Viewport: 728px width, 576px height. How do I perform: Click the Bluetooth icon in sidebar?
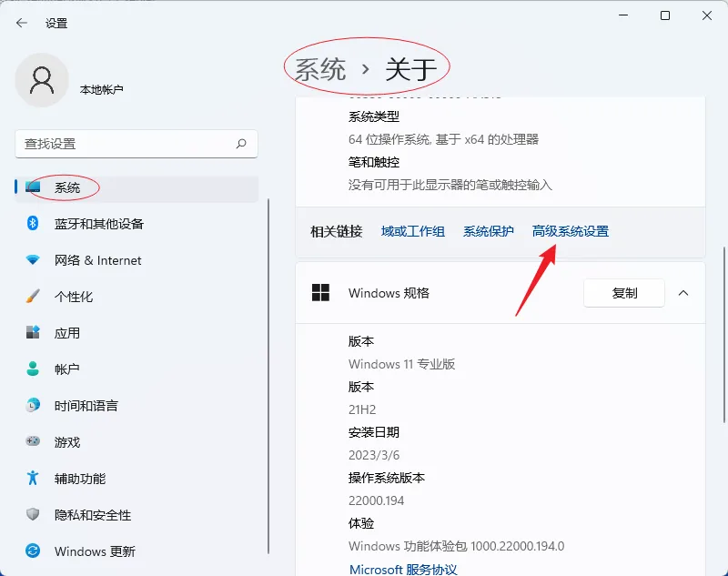click(x=33, y=223)
